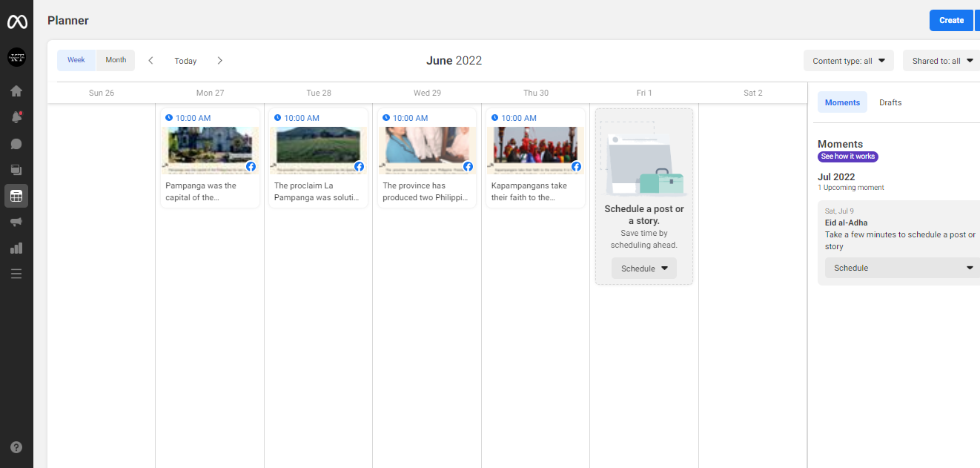
Task: Open the page profile avatar
Action: pyautogui.click(x=16, y=58)
